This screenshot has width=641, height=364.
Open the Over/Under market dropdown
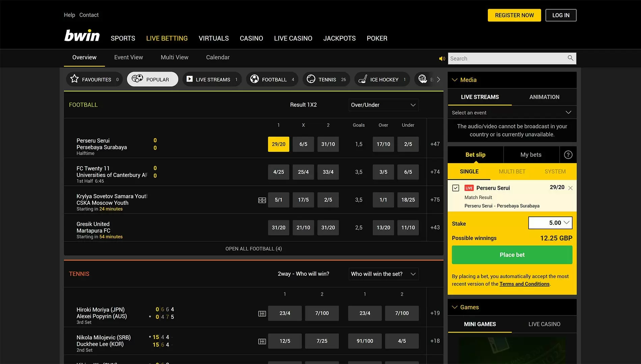click(383, 105)
